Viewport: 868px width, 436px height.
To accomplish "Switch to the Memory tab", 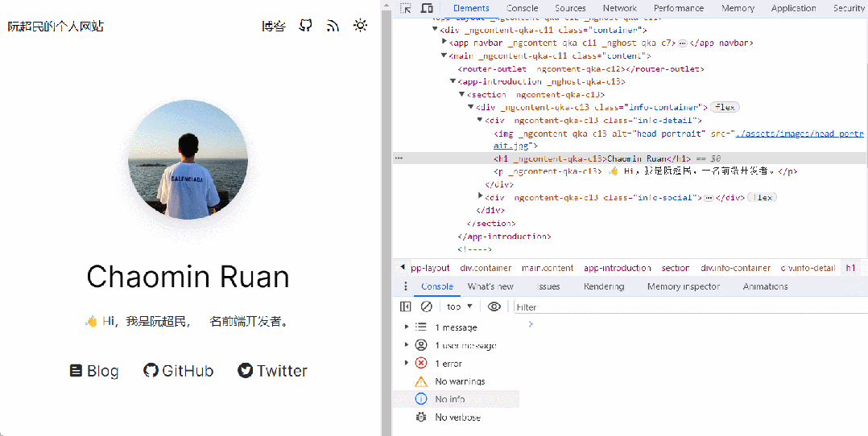I will tap(738, 8).
